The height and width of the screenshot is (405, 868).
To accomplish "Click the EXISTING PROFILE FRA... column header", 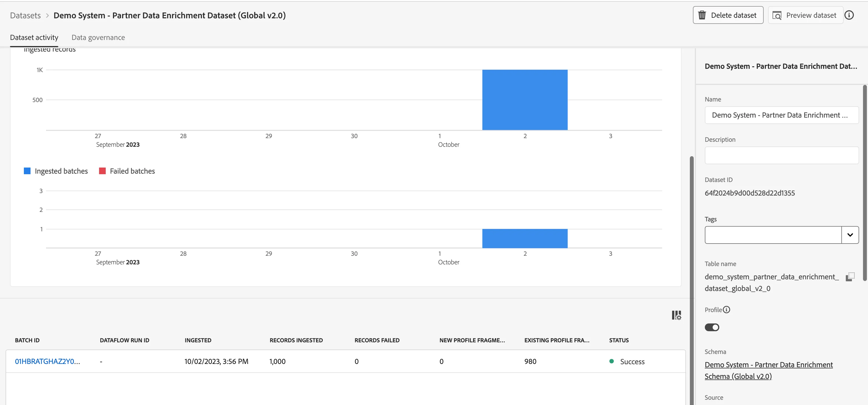I will click(x=557, y=340).
